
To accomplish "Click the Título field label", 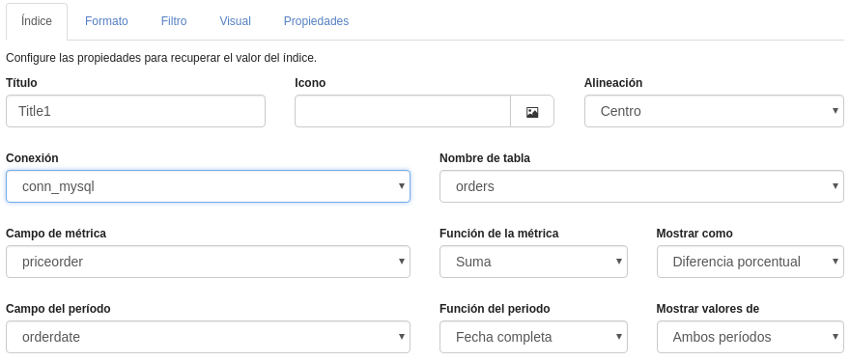I will coord(22,83).
